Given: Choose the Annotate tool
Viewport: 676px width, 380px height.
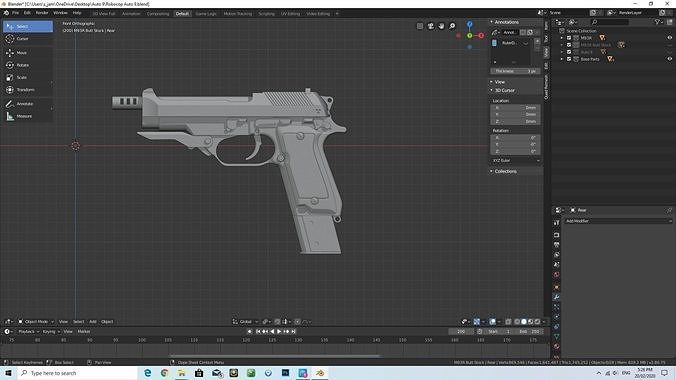Looking at the screenshot, I should point(28,104).
